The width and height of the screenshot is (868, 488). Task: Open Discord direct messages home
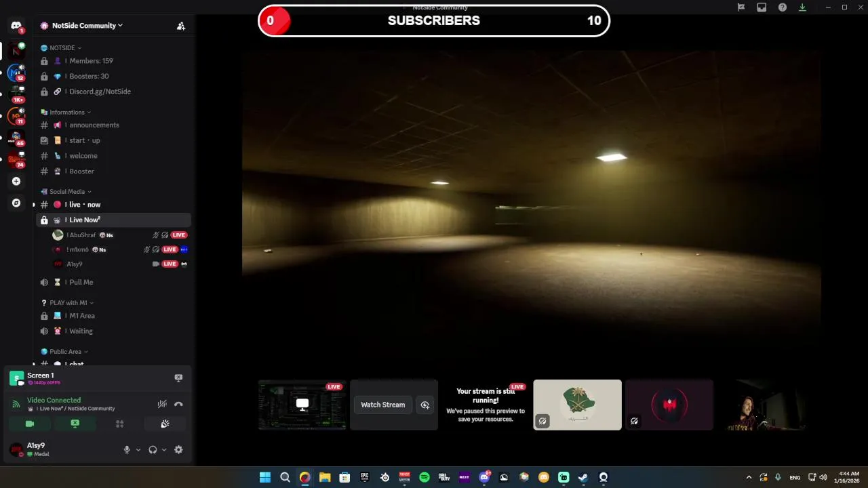pos(16,26)
